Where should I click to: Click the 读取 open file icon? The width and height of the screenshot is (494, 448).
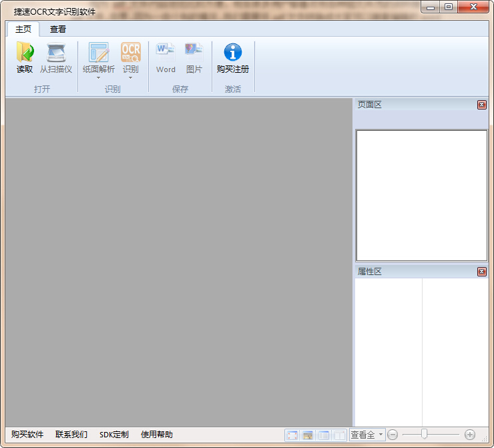pyautogui.click(x=25, y=58)
